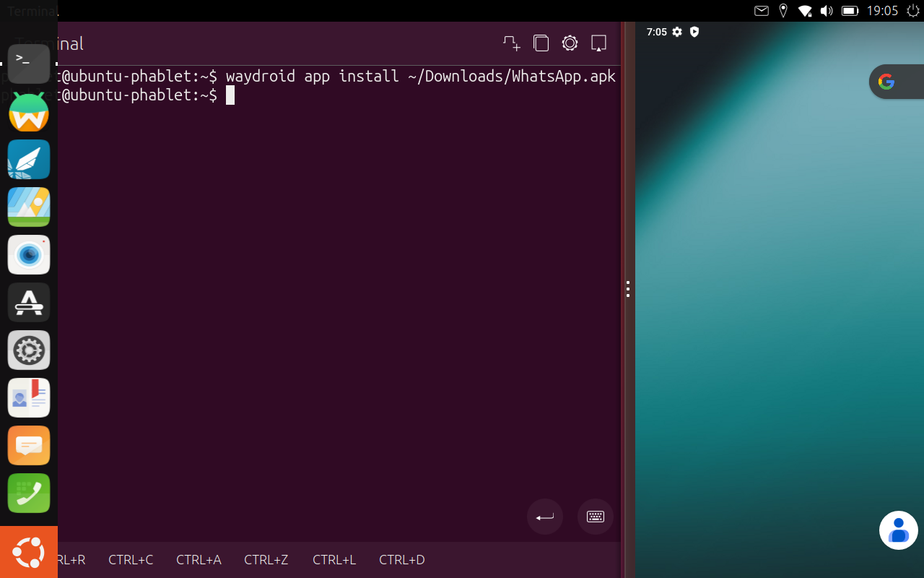924x578 pixels.
Task: Show the terminal tabs overview
Action: point(541,43)
